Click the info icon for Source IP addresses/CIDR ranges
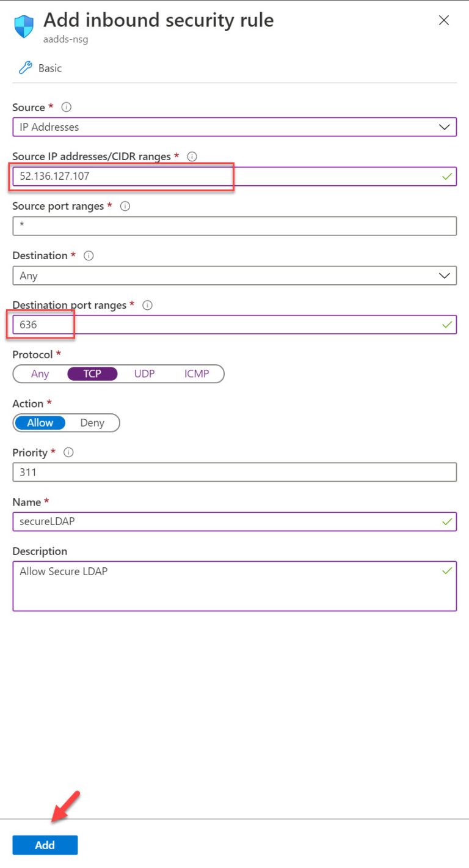This screenshot has height=868, width=469. 192,156
